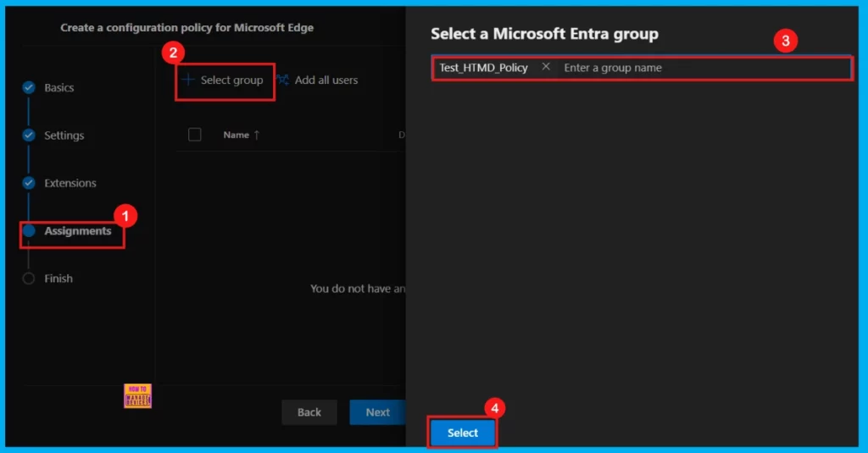Click the ascending sort arrow beside Name
The height and width of the screenshot is (453, 868).
tap(256, 135)
